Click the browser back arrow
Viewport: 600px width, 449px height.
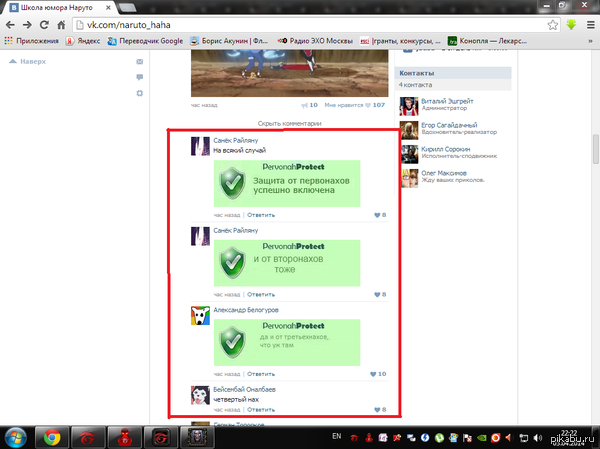(11, 24)
